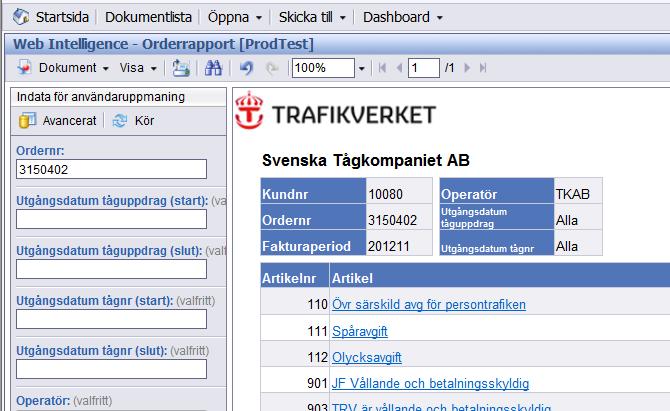The width and height of the screenshot is (670, 411).
Task: Click the Ordernr input field
Action: [111, 169]
